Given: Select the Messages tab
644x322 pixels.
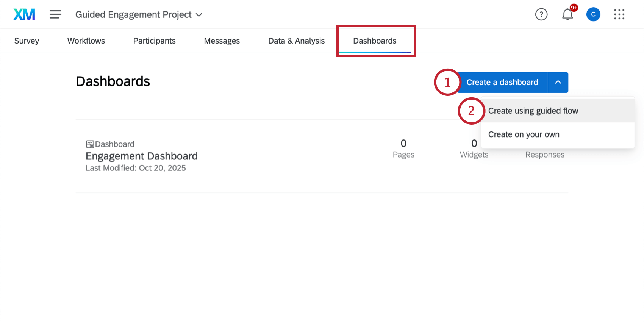Looking at the screenshot, I should click(222, 41).
